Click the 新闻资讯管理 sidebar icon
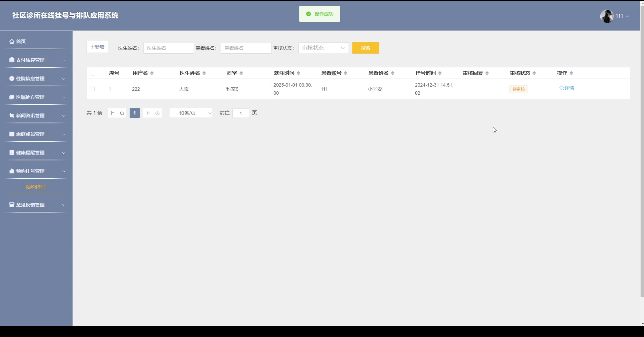The image size is (644, 337). point(12,115)
